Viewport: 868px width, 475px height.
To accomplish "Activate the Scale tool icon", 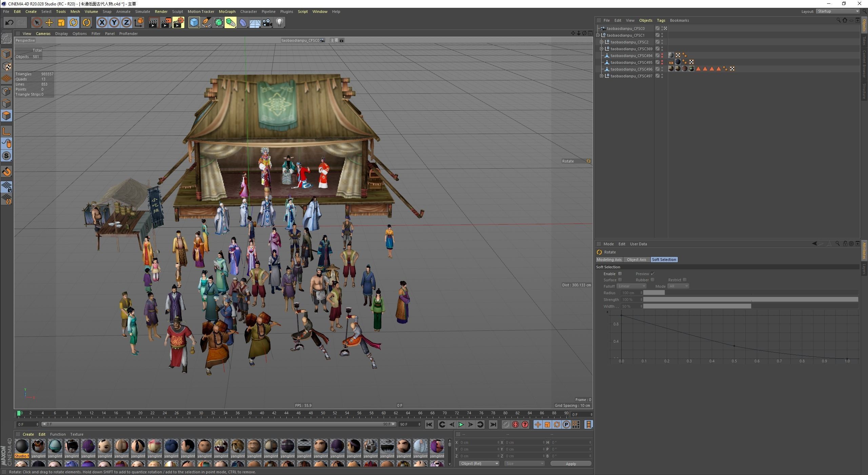I will pos(61,23).
